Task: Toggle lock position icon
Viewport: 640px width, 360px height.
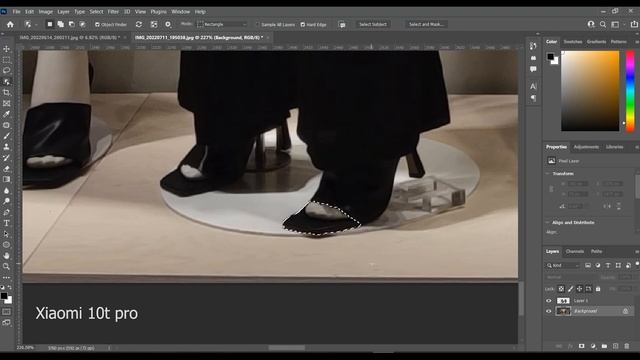Action: pyautogui.click(x=579, y=289)
